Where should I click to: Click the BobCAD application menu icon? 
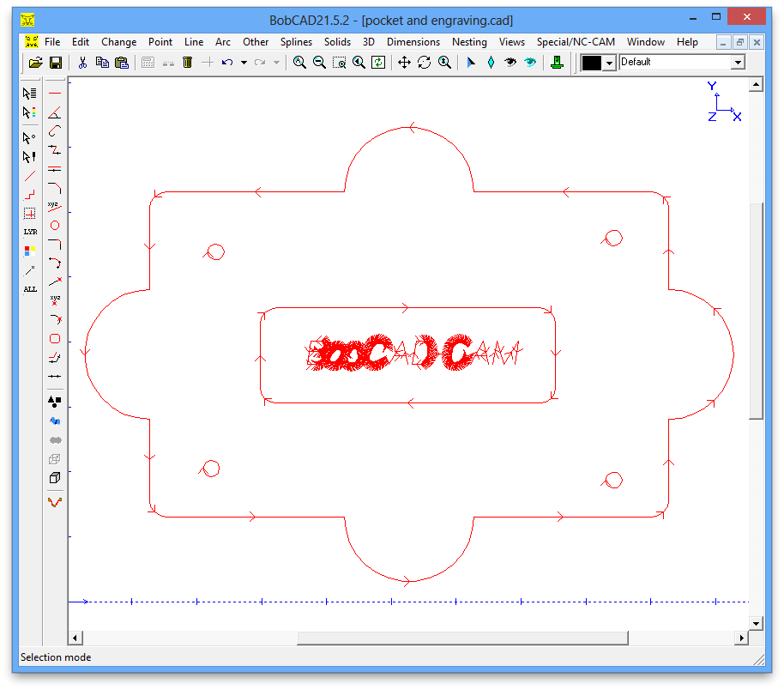(32, 41)
